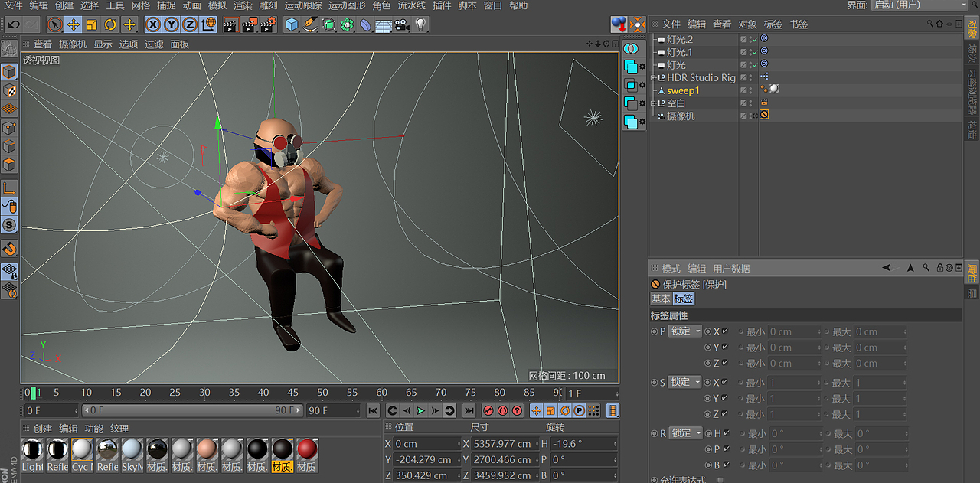The height and width of the screenshot is (483, 980).
Task: Select the Cyc material sphere
Action: click(x=82, y=449)
